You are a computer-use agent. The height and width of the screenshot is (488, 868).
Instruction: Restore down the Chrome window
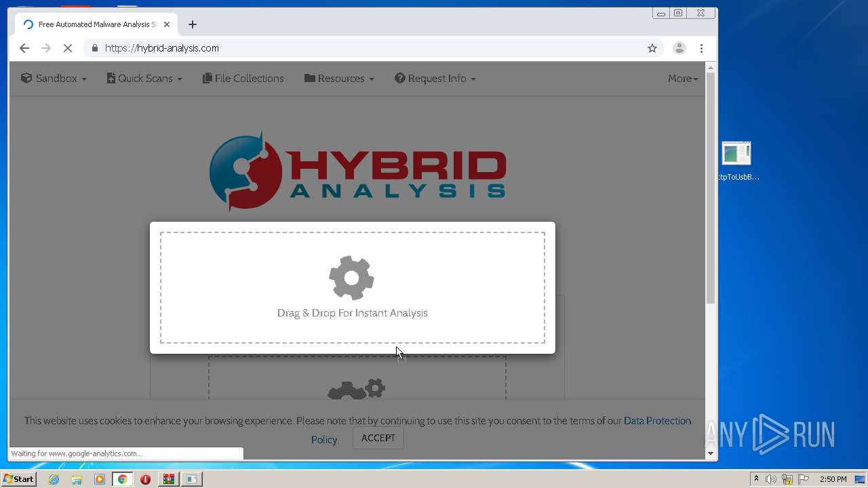[678, 13]
